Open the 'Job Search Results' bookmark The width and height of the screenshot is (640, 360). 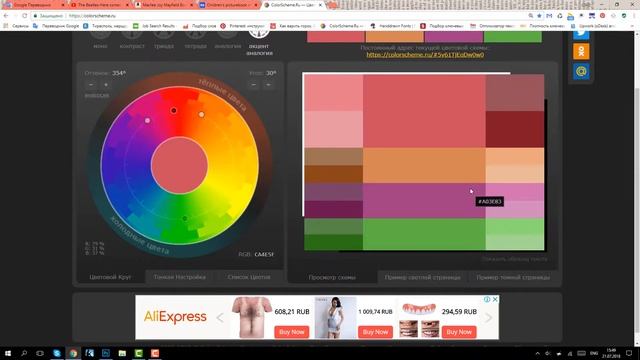(x=154, y=26)
